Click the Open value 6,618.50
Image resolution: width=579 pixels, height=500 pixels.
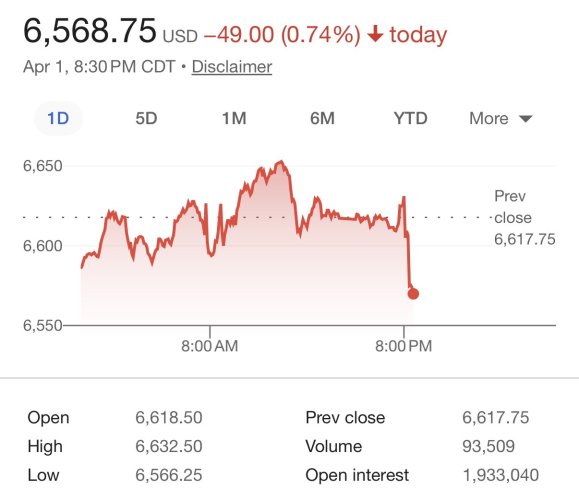click(x=169, y=418)
